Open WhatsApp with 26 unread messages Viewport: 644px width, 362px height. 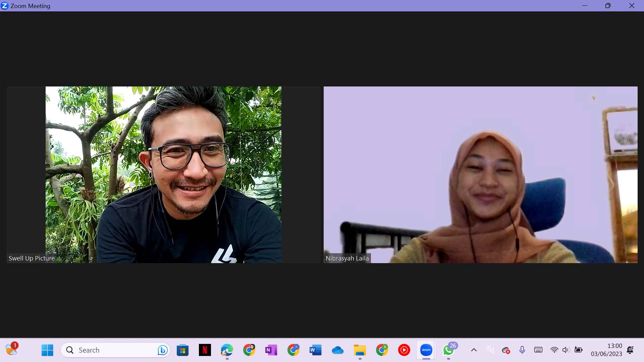[448, 350]
